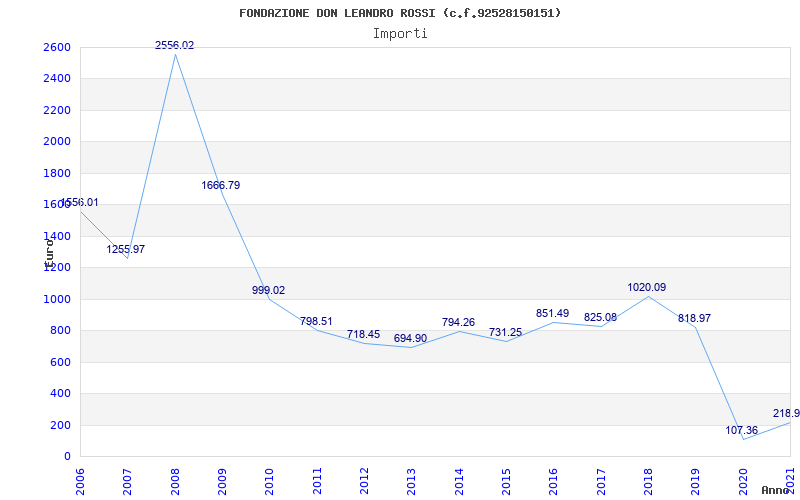Click x-axis year label 2011

click(317, 481)
